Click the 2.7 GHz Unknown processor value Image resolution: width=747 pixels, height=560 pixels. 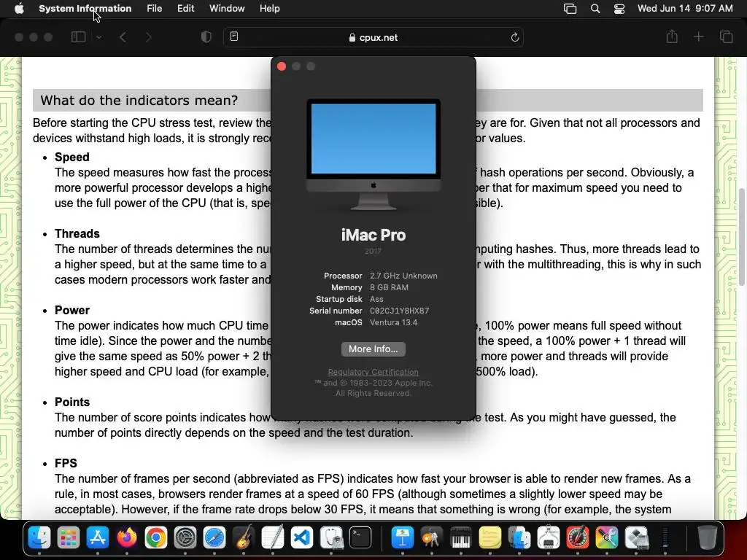coord(403,276)
